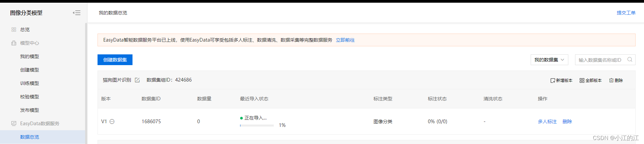Click the 总览 grid icon

coord(14,30)
